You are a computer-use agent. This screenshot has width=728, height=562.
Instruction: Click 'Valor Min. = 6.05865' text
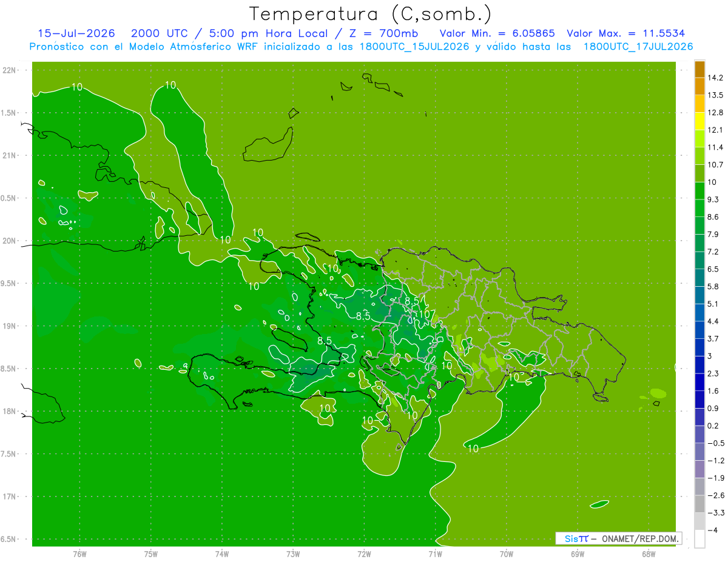pos(497,33)
